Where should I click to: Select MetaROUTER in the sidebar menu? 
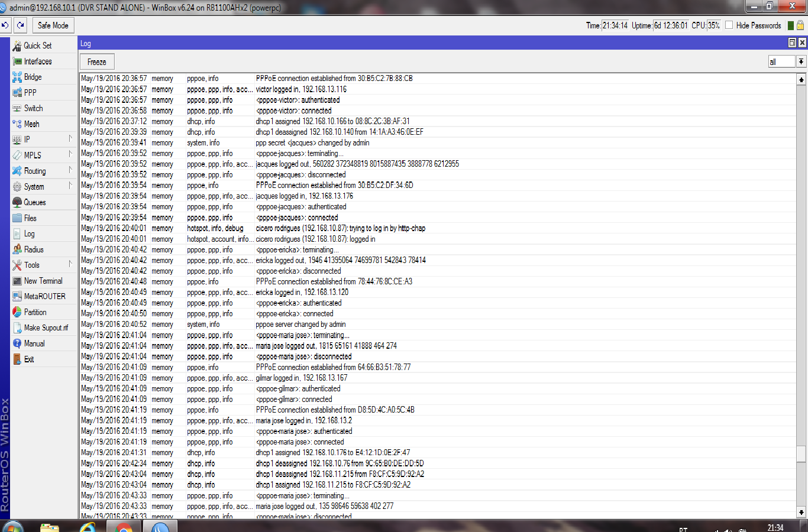pos(44,296)
